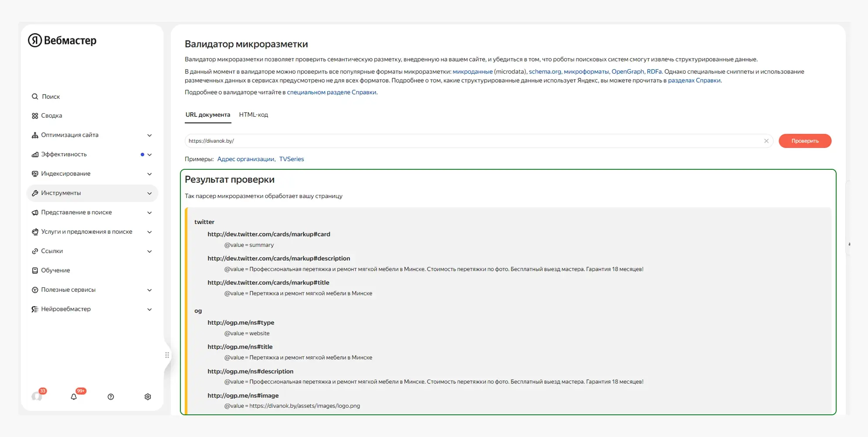Click the '@value = website' line
Screen dimensions: 868x437
[247, 333]
